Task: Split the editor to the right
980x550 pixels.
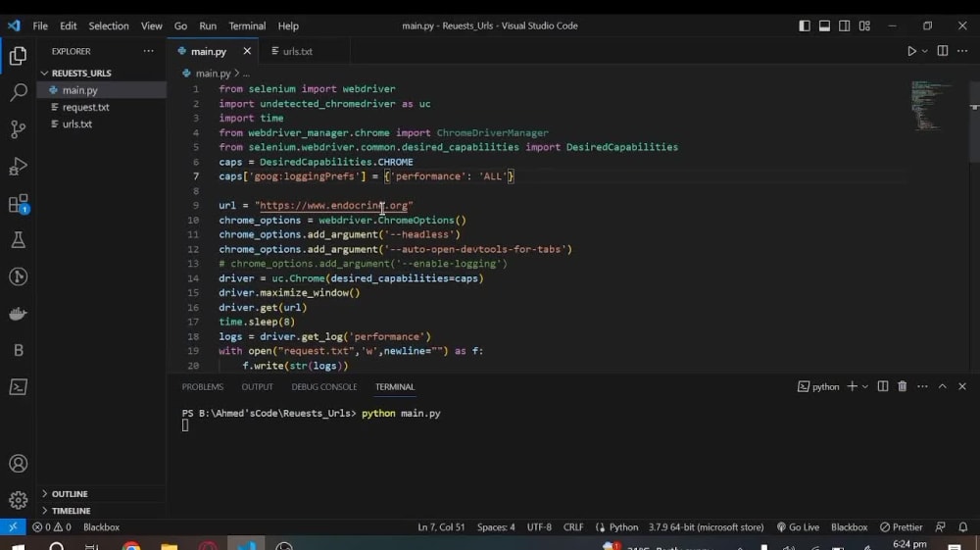Action: 943,51
